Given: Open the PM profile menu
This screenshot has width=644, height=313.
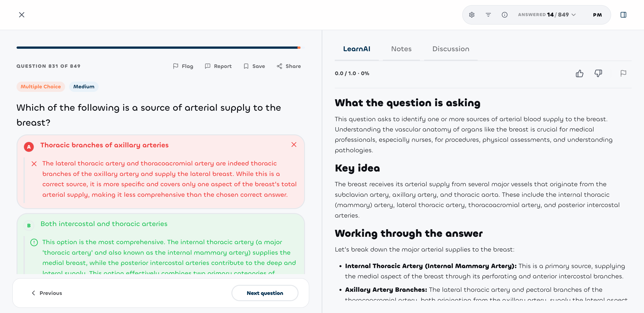Looking at the screenshot, I should (x=597, y=15).
